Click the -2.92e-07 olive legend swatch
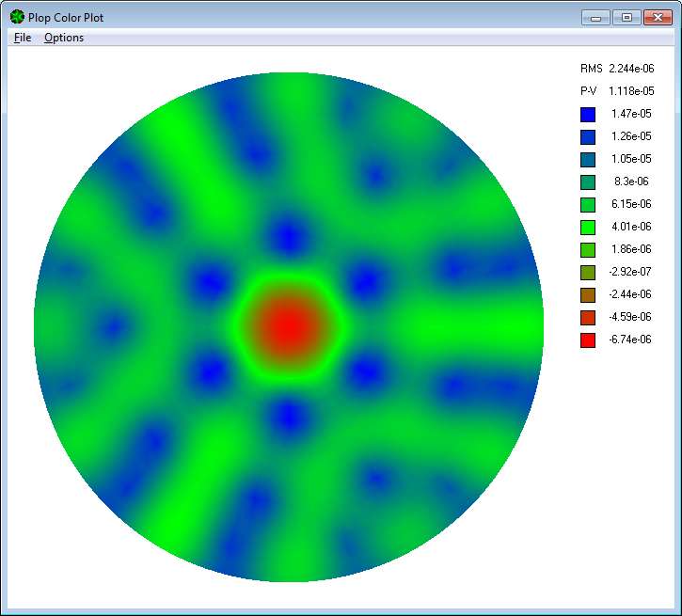Viewport: 682px width, 616px height. pos(588,273)
